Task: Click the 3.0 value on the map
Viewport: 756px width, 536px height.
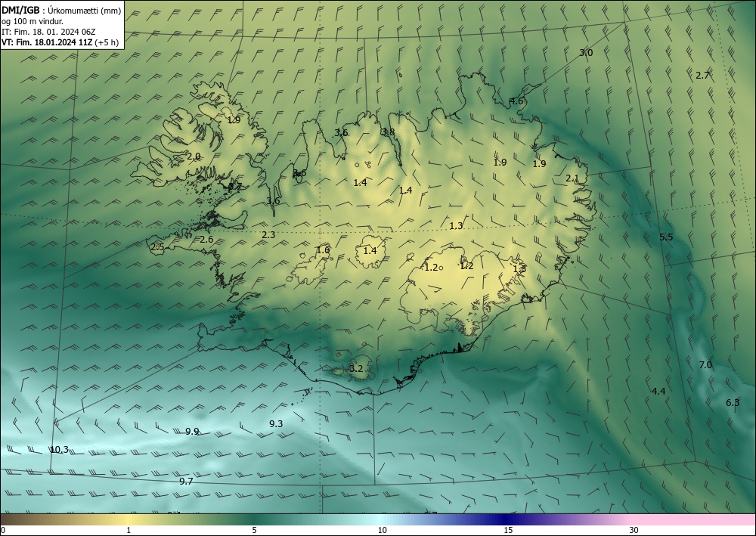Action: (x=586, y=52)
